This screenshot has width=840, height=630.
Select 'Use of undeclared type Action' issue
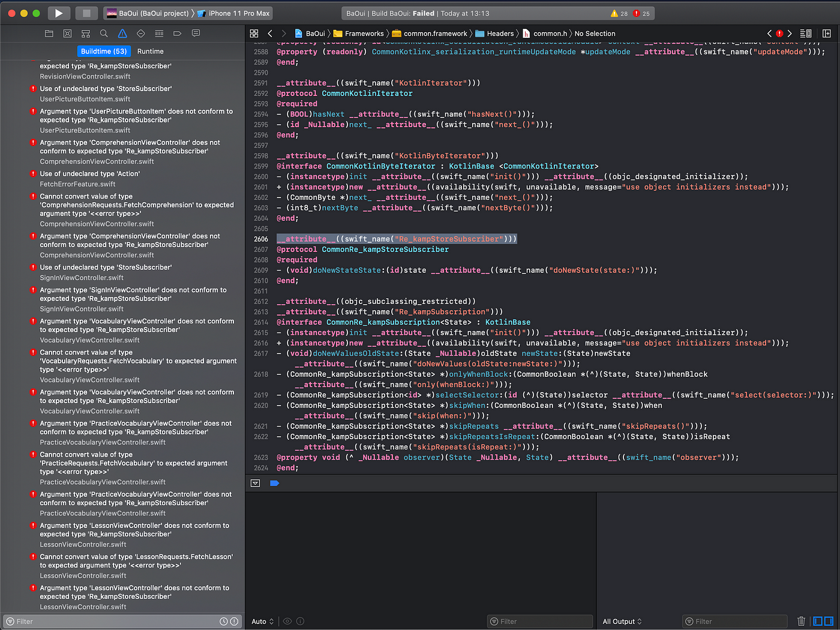tap(122, 179)
